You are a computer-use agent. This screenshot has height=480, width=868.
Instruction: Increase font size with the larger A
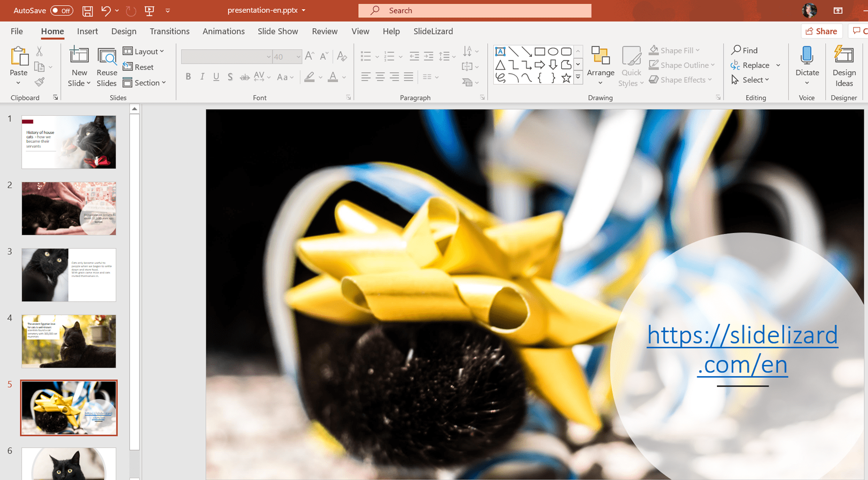[309, 56]
